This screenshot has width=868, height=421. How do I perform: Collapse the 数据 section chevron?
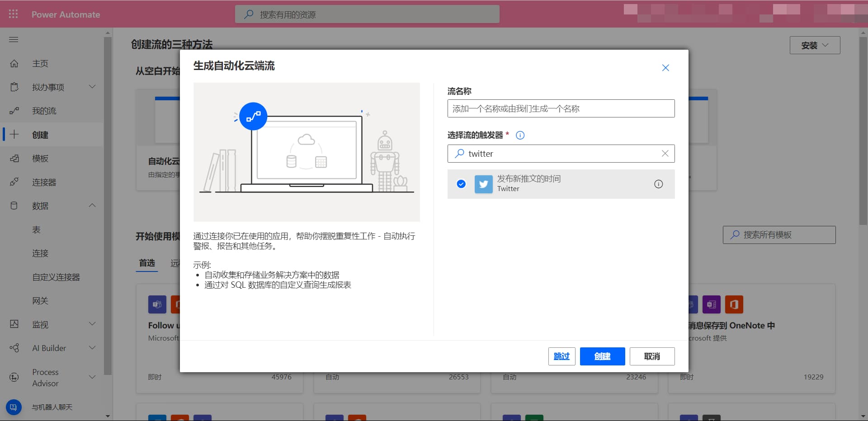click(x=92, y=206)
